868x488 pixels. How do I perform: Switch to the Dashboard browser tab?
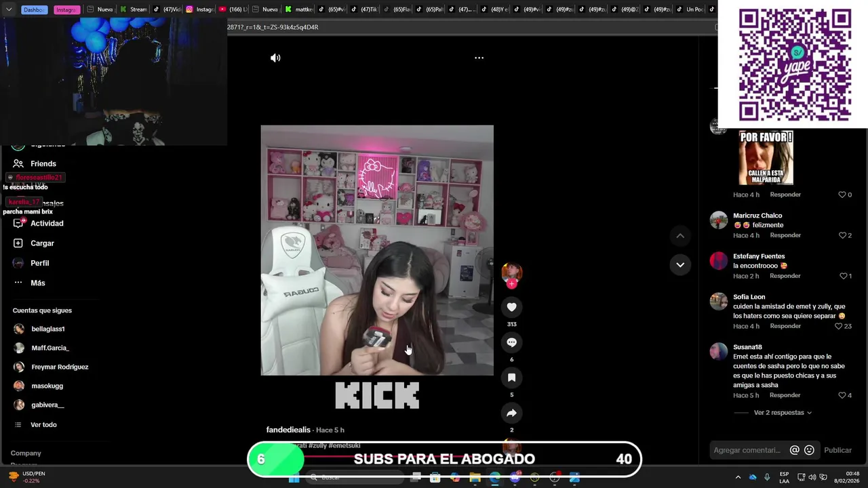(34, 9)
